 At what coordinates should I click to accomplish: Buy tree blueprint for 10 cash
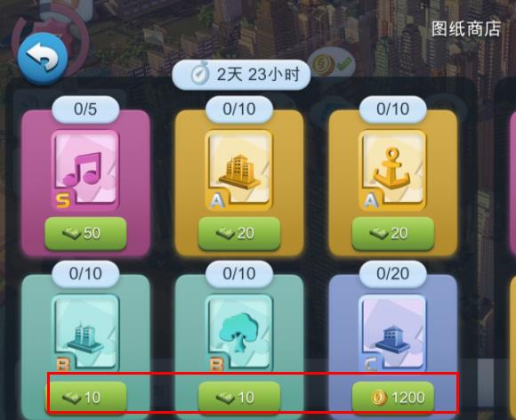(239, 397)
